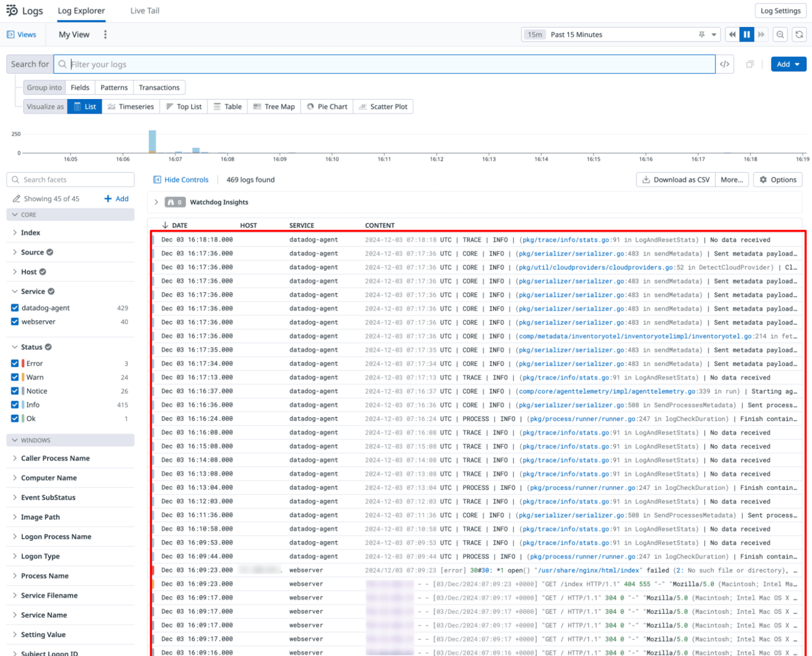Select Scatter Plot visualization
This screenshot has height=656, width=812.
383,107
